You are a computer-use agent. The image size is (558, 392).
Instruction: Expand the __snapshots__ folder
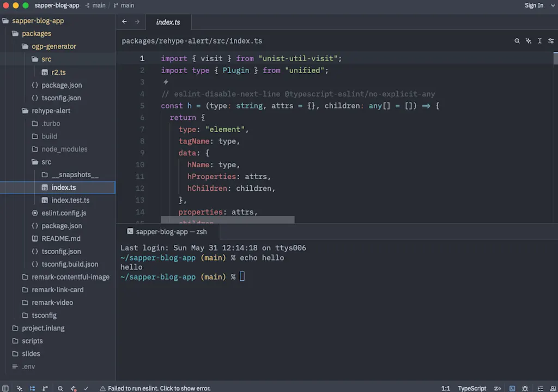[58, 175]
